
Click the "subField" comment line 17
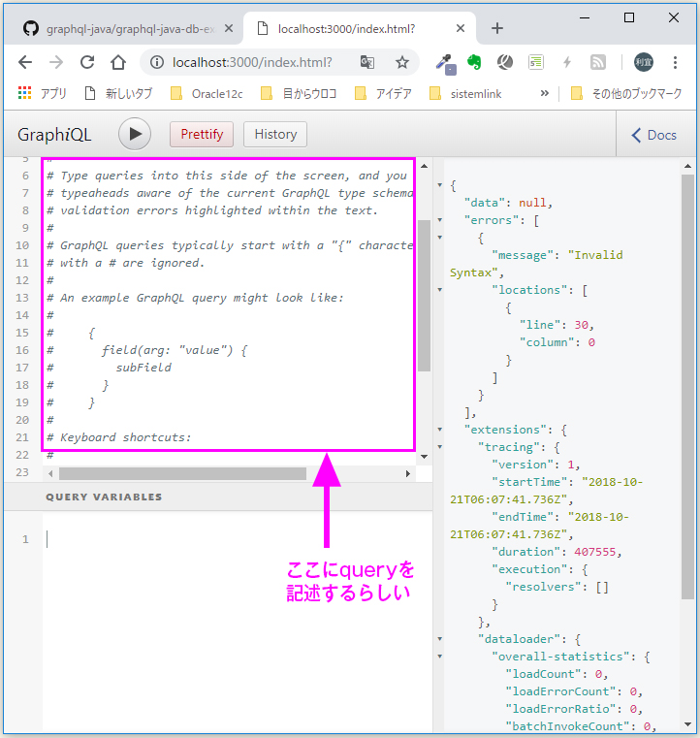(143, 368)
